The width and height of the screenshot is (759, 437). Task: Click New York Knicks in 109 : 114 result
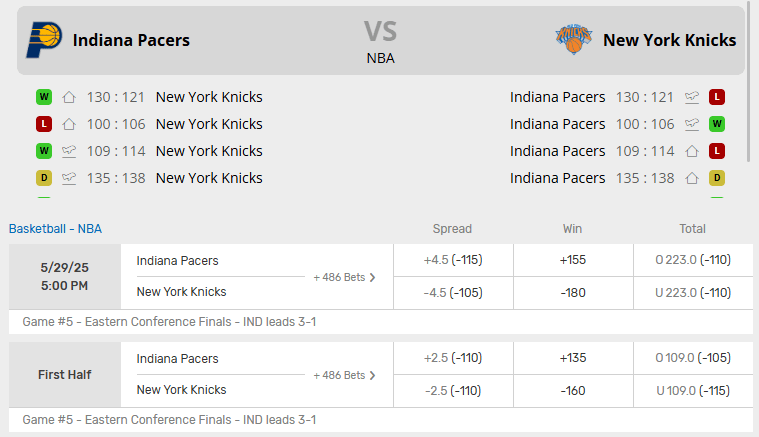(209, 151)
